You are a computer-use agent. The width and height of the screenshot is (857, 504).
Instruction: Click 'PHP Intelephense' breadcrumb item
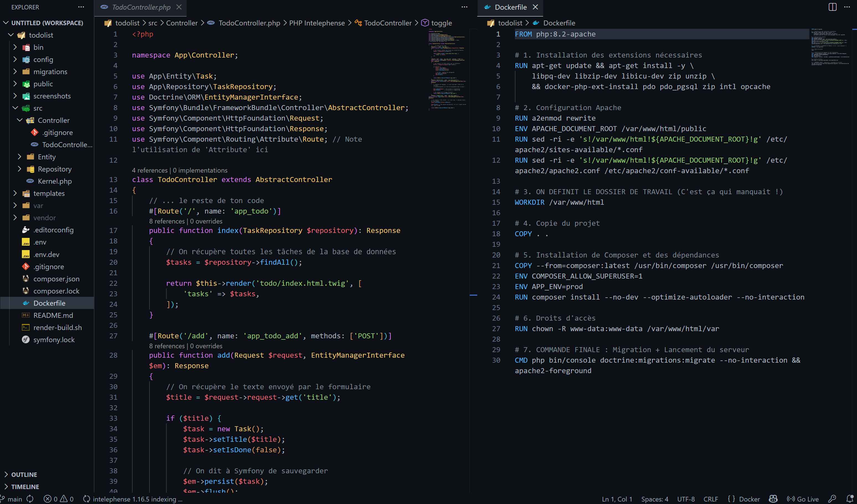point(317,23)
